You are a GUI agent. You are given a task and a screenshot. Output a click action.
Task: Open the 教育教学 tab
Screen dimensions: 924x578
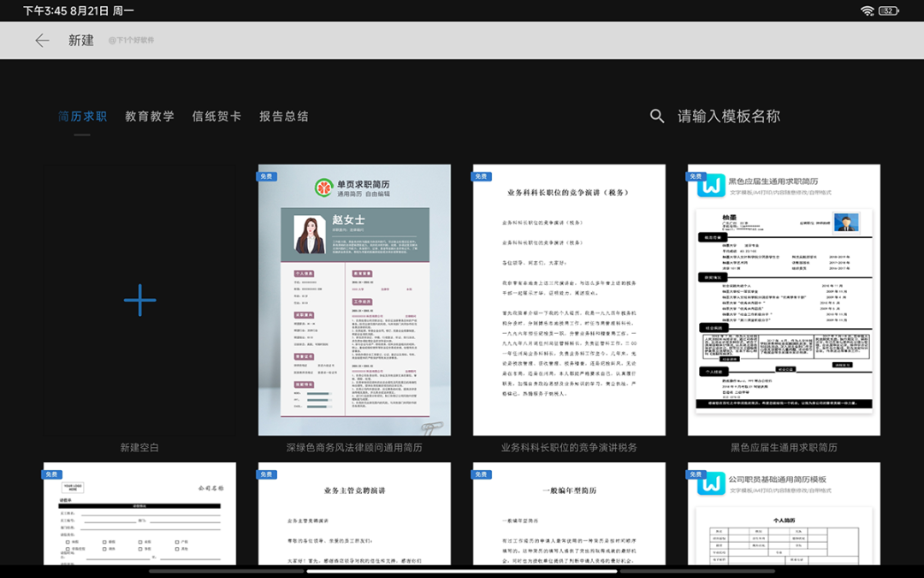tap(150, 116)
